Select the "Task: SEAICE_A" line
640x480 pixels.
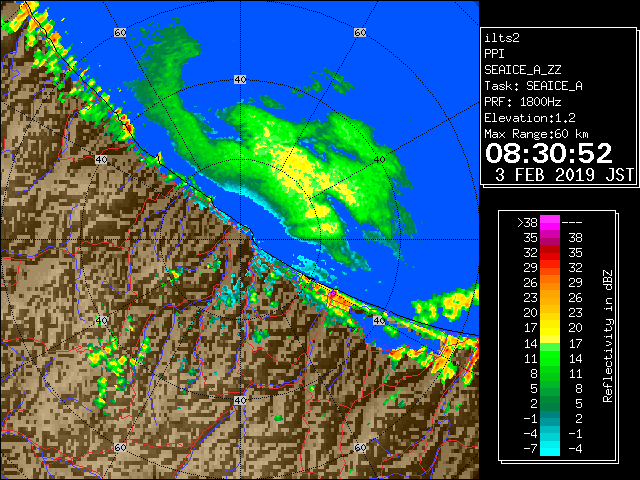[x=533, y=86]
